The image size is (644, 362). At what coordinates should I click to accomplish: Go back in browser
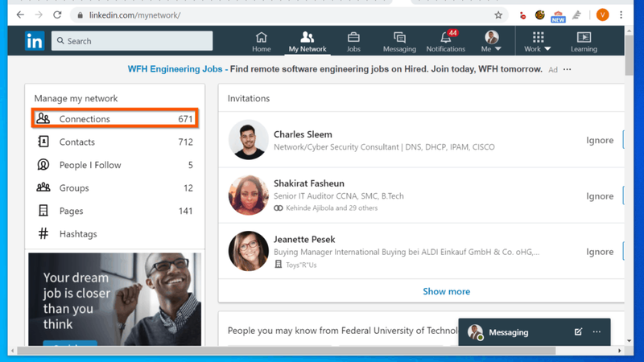click(x=20, y=15)
